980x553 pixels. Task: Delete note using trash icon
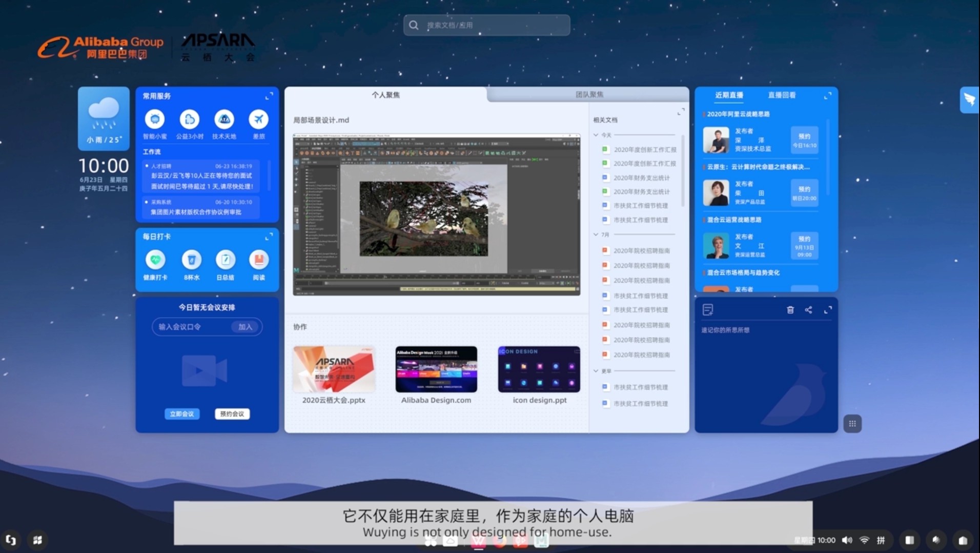click(790, 310)
